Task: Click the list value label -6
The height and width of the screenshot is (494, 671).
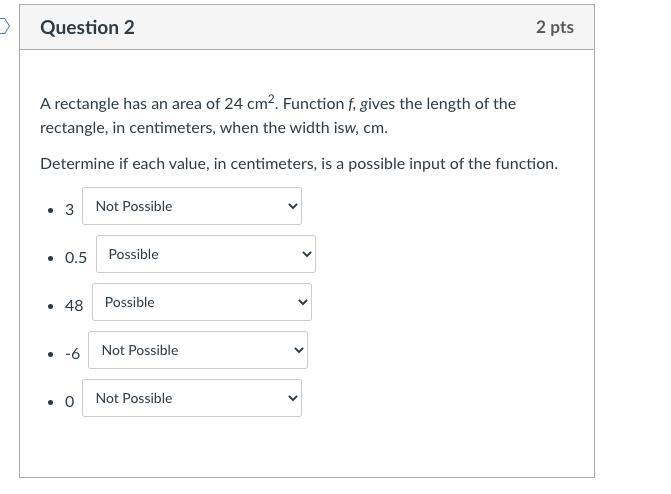Action: click(72, 353)
